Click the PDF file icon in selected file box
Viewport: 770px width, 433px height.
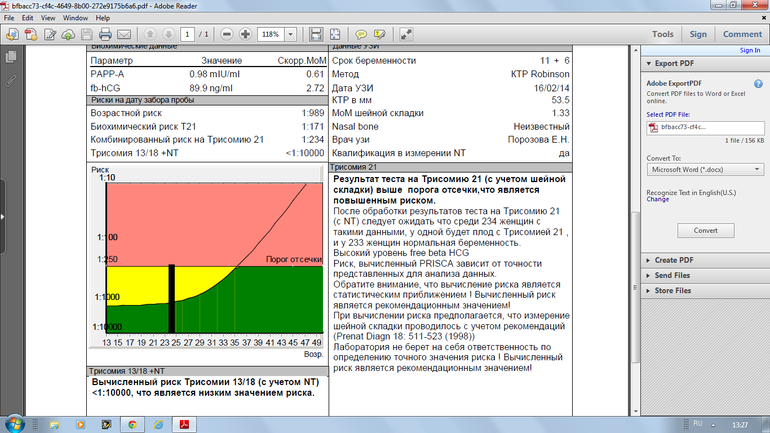(x=654, y=128)
